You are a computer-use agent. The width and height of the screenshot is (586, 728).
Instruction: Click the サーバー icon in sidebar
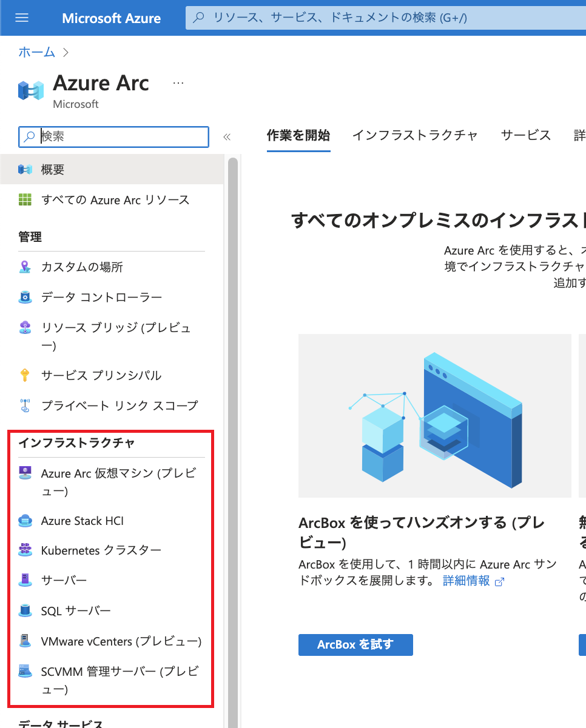pyautogui.click(x=25, y=580)
